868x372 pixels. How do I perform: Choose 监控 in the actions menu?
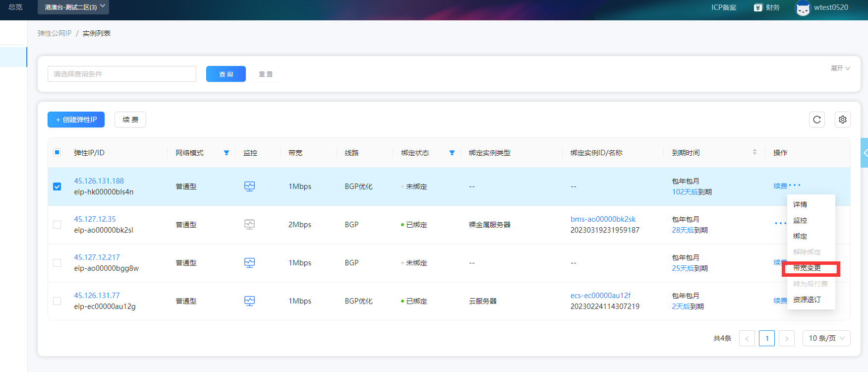[800, 220]
